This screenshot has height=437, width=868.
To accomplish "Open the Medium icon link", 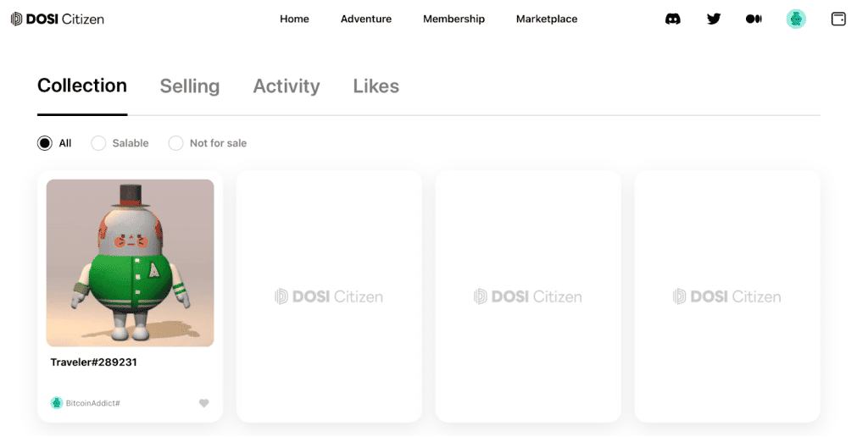I will [754, 19].
